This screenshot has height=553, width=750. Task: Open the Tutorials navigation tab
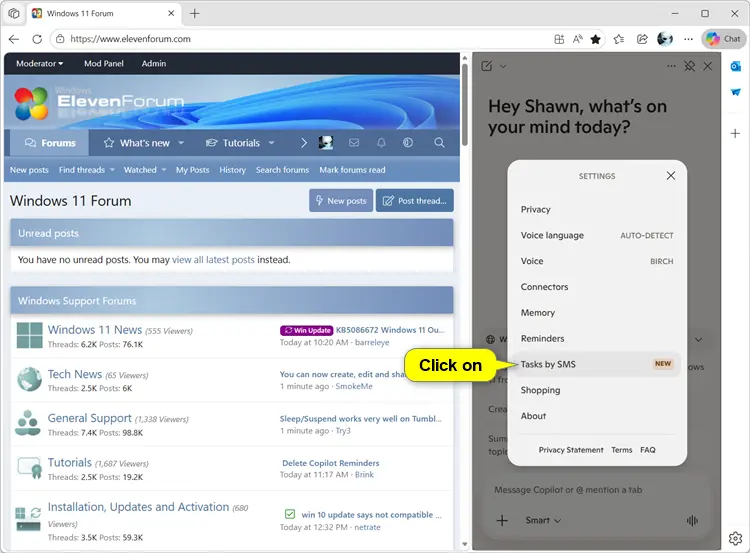(233, 143)
